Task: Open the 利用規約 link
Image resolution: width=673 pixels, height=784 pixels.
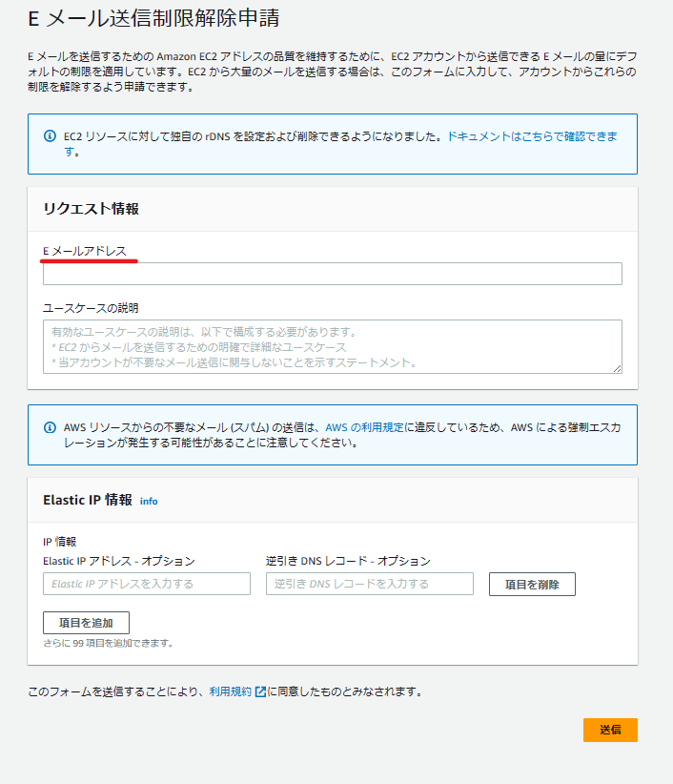Action: (x=230, y=691)
